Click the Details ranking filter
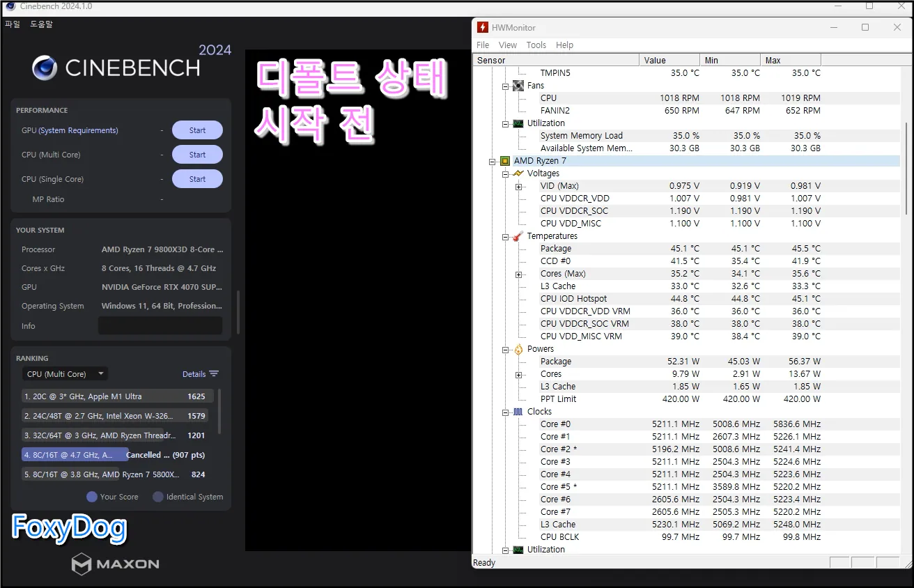 (194, 374)
